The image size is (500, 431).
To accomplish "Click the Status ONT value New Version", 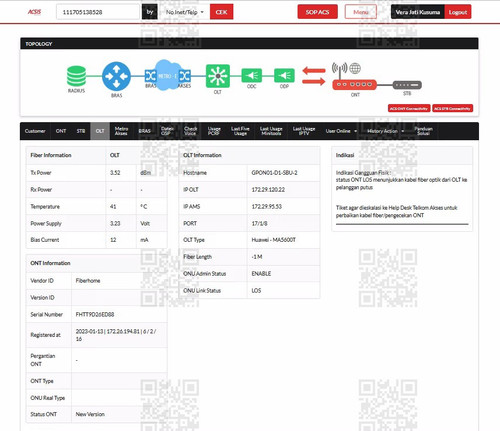I will point(90,414).
